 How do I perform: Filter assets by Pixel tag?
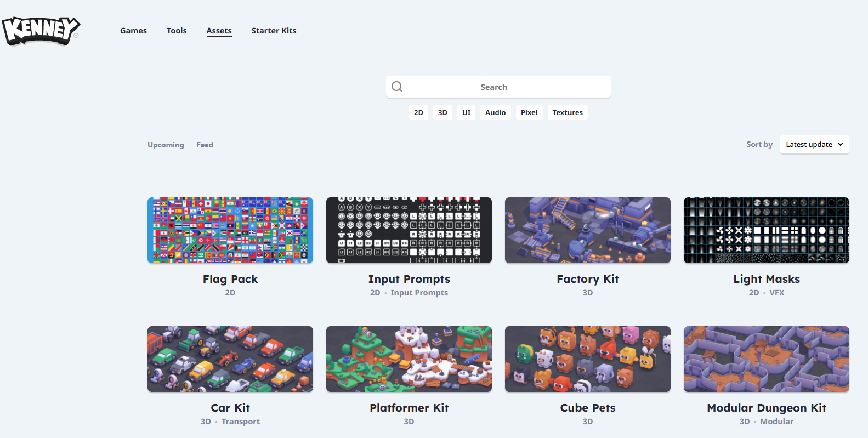[x=529, y=112]
